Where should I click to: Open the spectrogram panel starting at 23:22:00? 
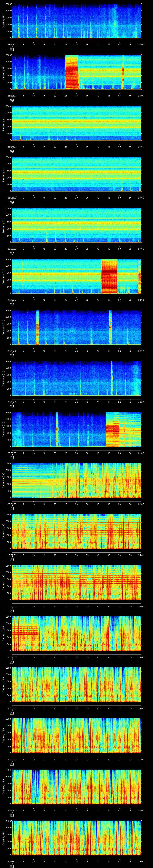click(x=77, y=21)
